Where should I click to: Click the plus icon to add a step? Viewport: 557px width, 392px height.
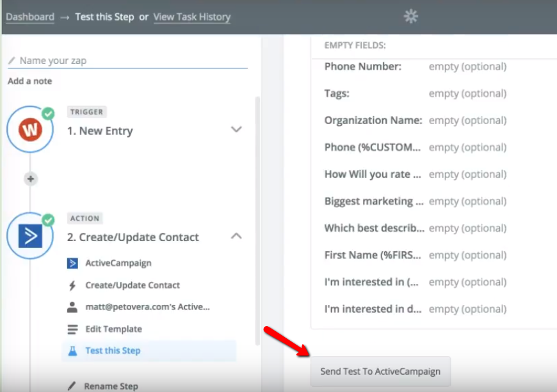[x=31, y=179]
